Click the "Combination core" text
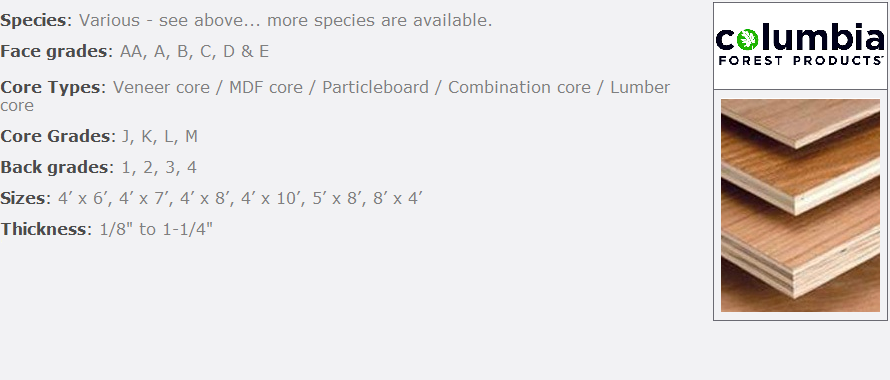 (x=519, y=87)
